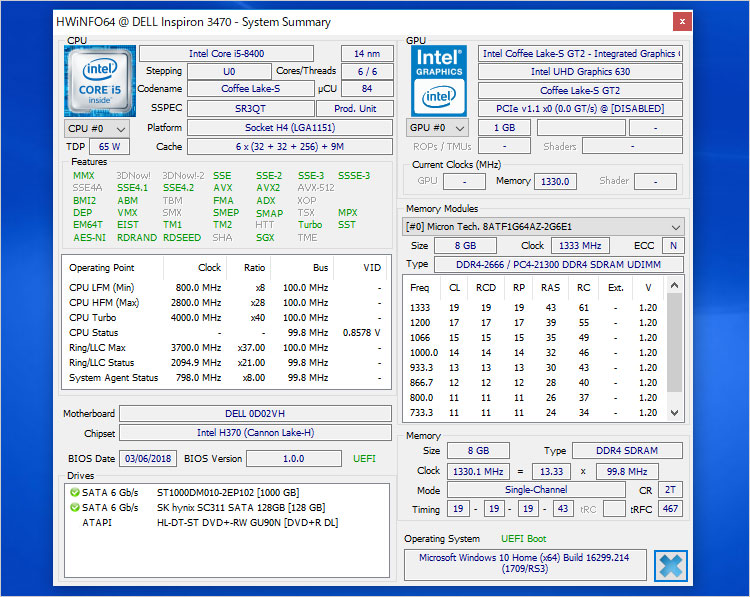This screenshot has height=597, width=750.
Task: Click the System Agent Status row
Action: pyautogui.click(x=225, y=377)
